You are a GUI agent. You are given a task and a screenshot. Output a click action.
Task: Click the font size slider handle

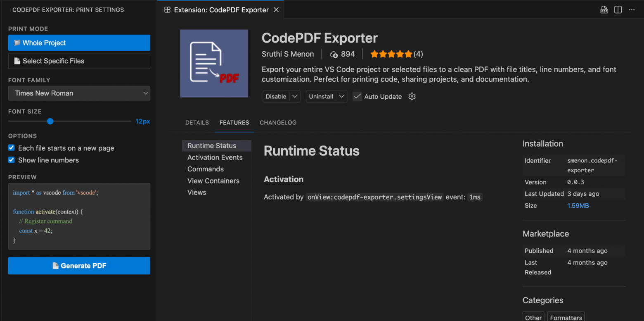[50, 121]
